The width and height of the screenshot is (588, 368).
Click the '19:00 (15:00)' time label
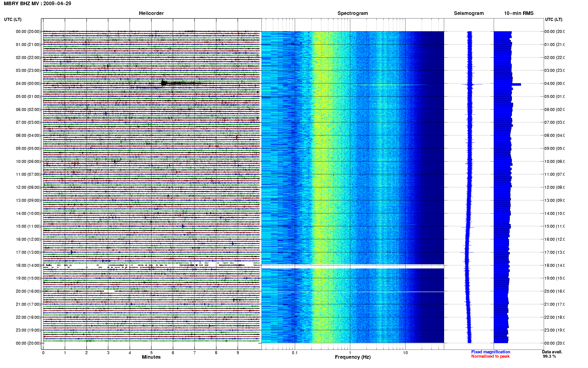coord(28,278)
